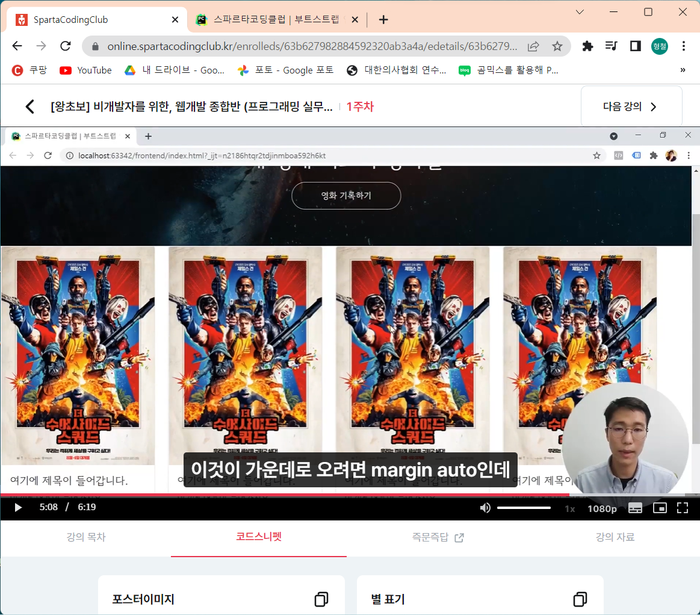Go to 다음 강의 next lecture

pos(631,106)
